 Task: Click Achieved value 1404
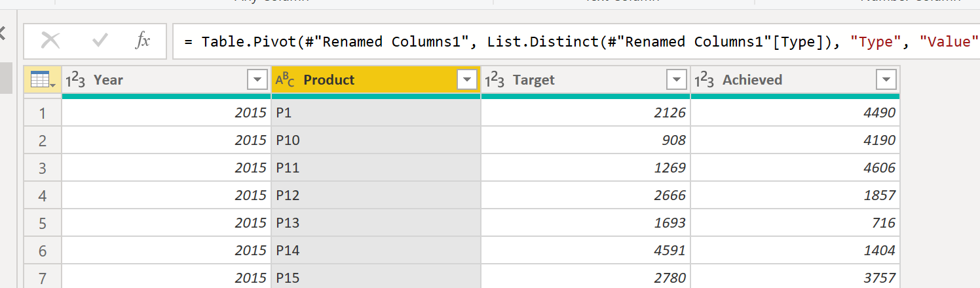(795, 251)
